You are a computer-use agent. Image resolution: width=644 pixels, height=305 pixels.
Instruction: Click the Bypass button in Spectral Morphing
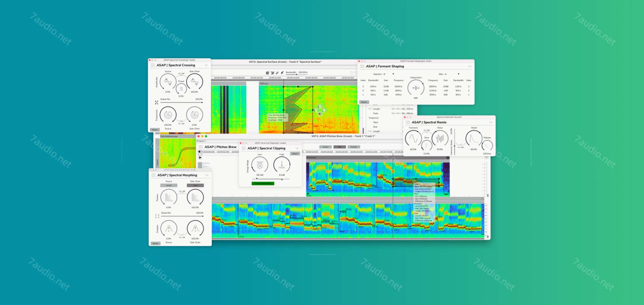coord(155,243)
